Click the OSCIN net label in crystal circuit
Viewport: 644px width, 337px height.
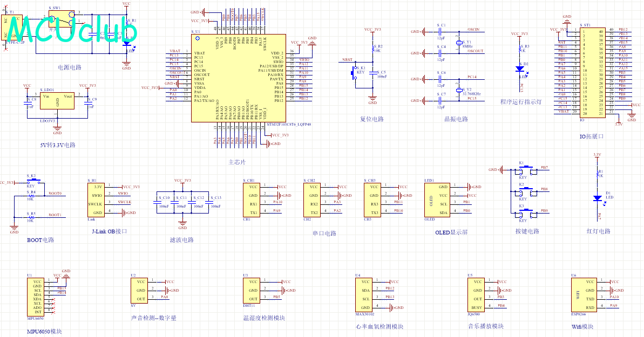click(473, 30)
